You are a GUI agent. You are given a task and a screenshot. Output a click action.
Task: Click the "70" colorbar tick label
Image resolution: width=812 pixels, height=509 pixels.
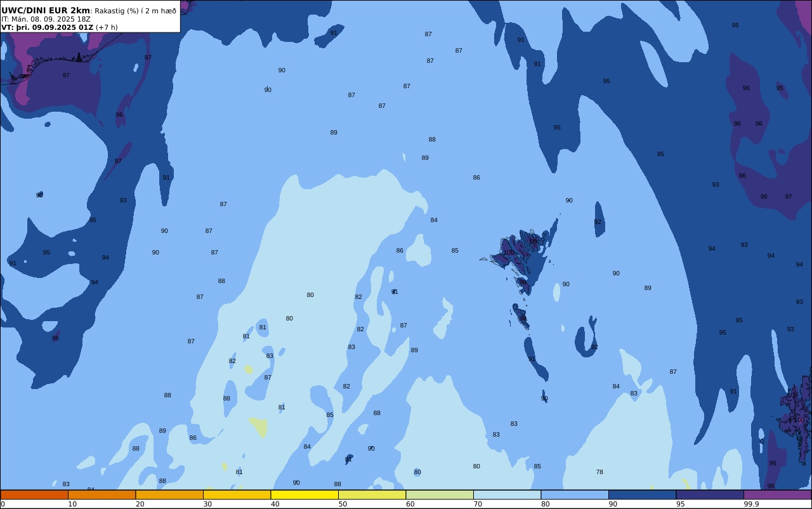pos(478,504)
